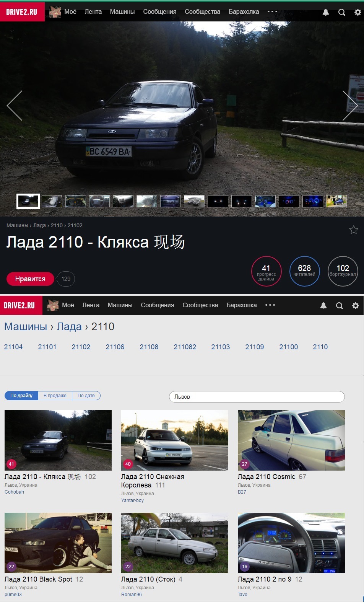Viewport: 364px width, 603px height.
Task: Select the По драйву sorting tab
Action: tap(21, 396)
